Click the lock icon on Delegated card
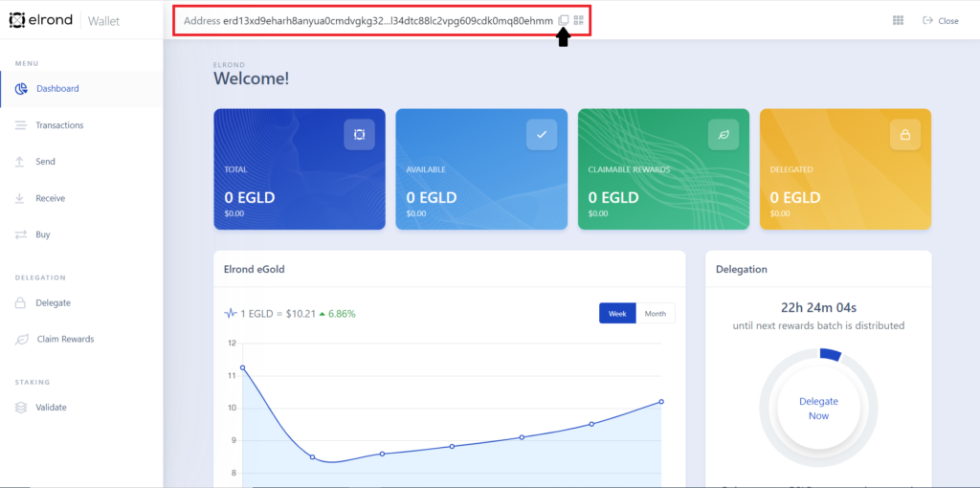This screenshot has height=488, width=980. coord(904,134)
